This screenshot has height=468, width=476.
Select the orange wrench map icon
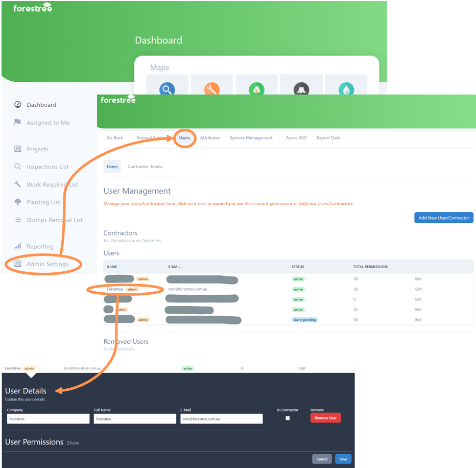[211, 88]
